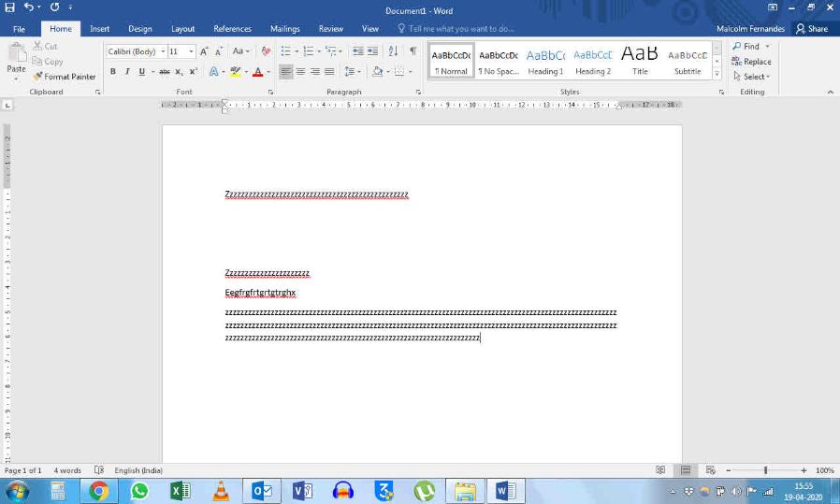Apply Align Right to paragraph
840x504 pixels.
[x=315, y=71]
